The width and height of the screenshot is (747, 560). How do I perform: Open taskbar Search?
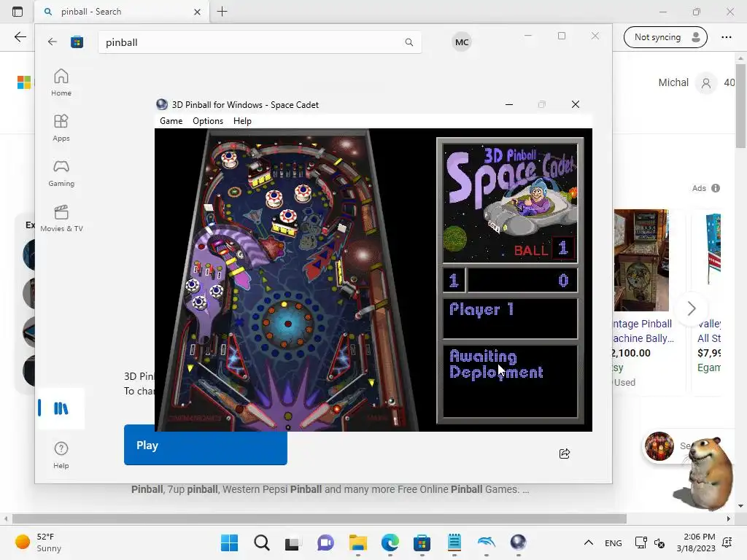point(262,542)
